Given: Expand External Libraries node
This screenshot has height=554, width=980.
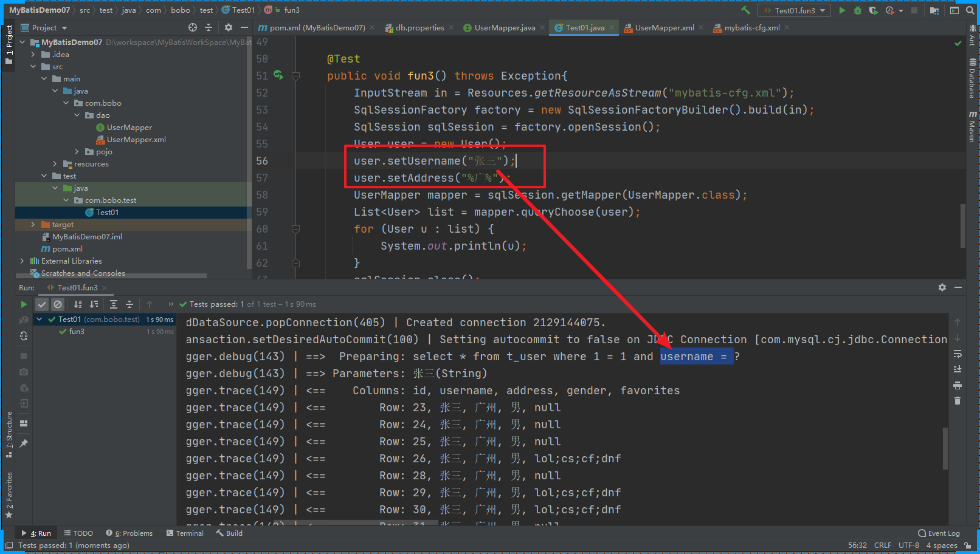Looking at the screenshot, I should pyautogui.click(x=22, y=261).
